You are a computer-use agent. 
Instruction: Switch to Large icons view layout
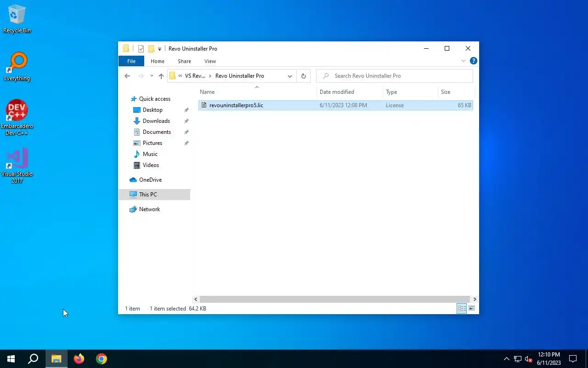472,308
